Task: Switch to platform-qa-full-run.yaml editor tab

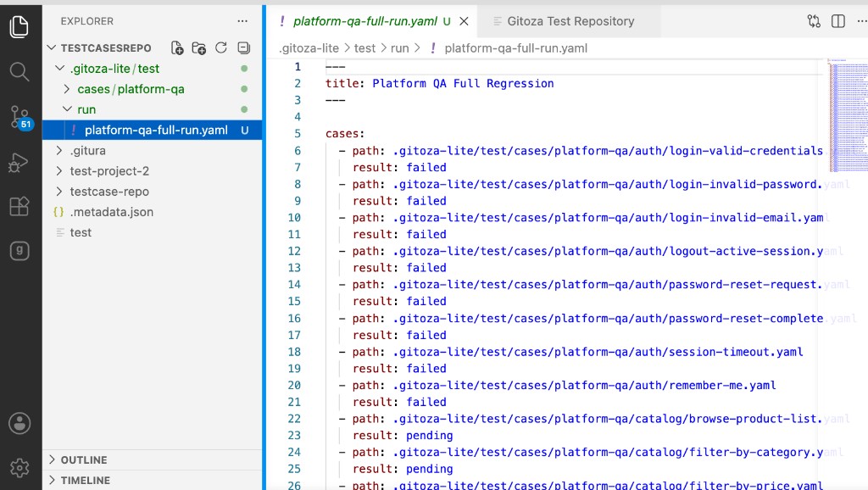Action: point(365,21)
